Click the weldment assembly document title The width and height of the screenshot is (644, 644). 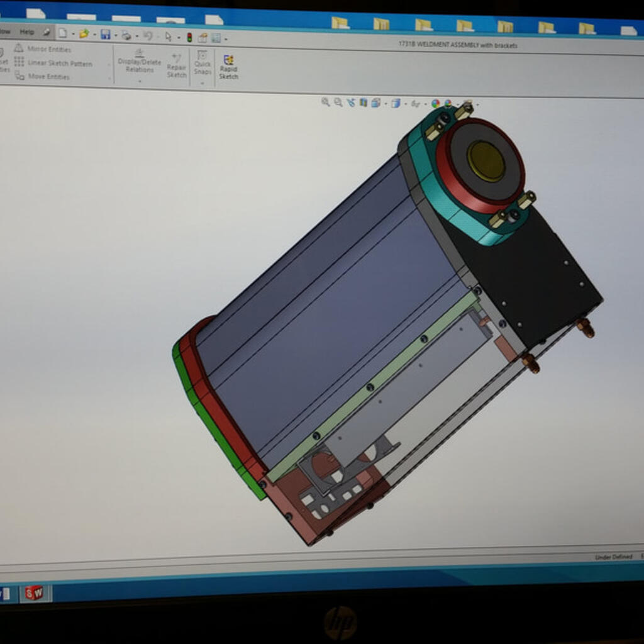coord(458,45)
